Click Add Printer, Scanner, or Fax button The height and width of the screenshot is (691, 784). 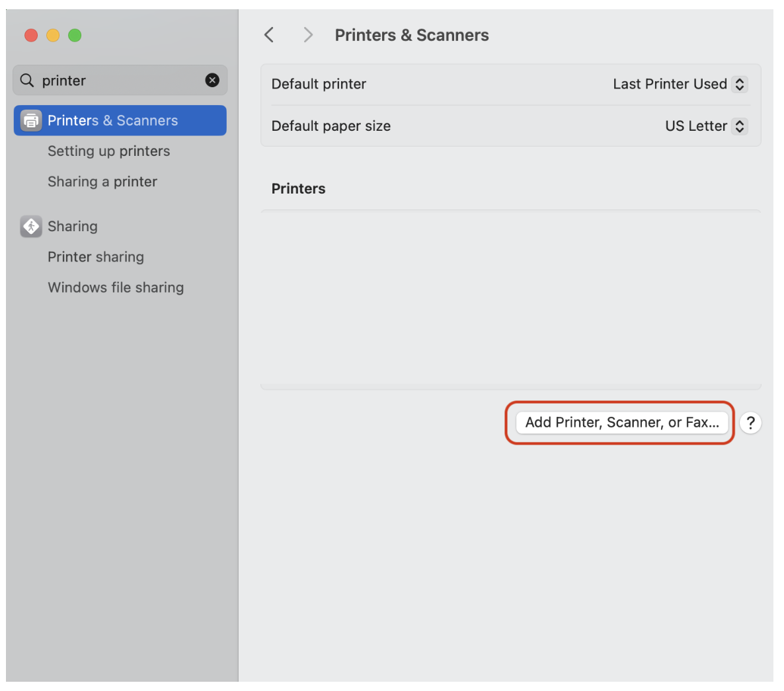[x=621, y=423]
